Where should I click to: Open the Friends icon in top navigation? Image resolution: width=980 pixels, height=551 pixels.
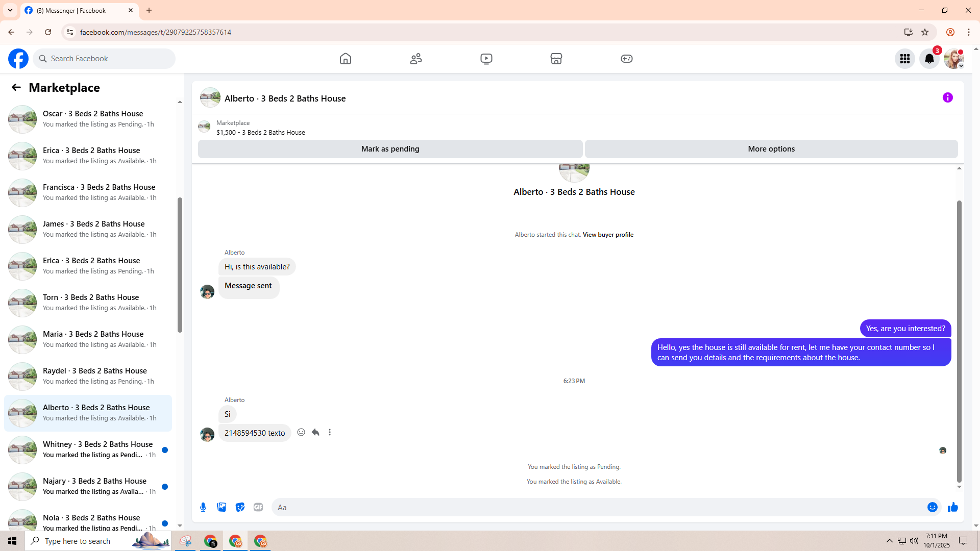(416, 59)
